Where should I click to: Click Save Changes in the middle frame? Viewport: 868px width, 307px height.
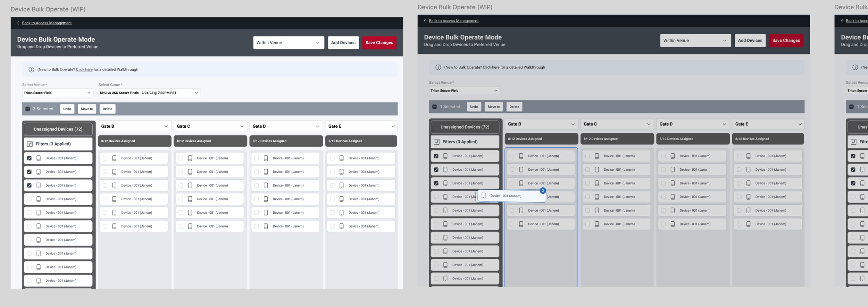pos(786,41)
